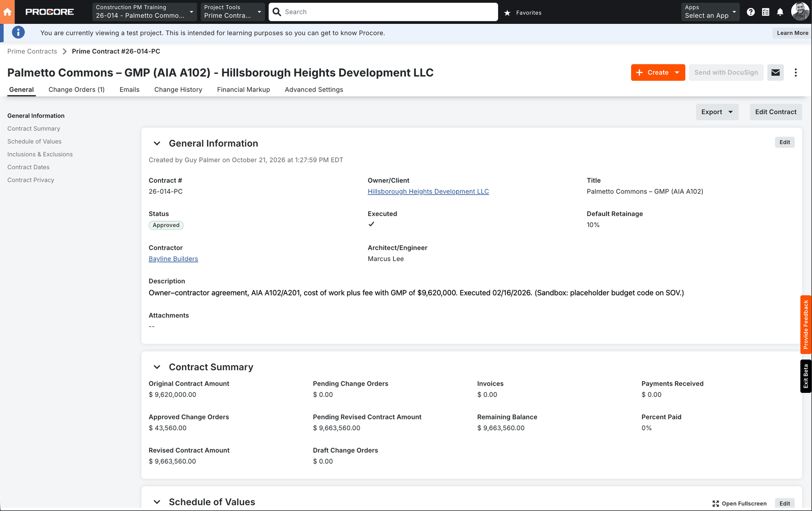Jump to Contract Privacy in sidebar

tap(31, 180)
